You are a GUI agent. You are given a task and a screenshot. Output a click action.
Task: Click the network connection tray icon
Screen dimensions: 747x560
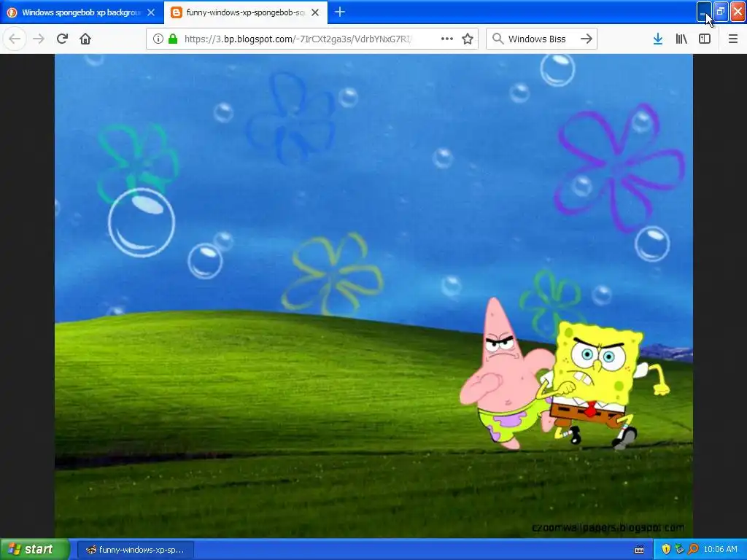(679, 550)
